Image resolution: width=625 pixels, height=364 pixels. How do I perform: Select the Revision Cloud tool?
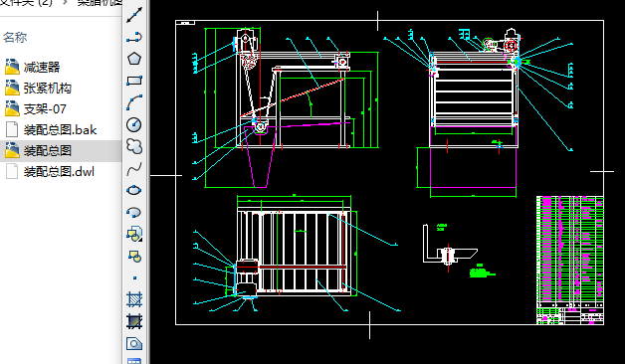click(x=134, y=146)
